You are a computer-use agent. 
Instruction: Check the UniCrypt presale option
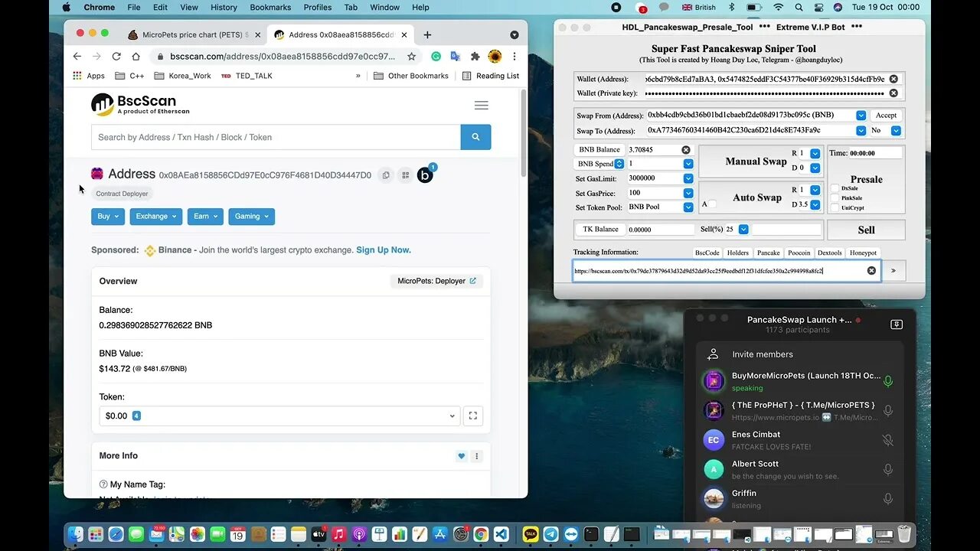pyautogui.click(x=835, y=208)
